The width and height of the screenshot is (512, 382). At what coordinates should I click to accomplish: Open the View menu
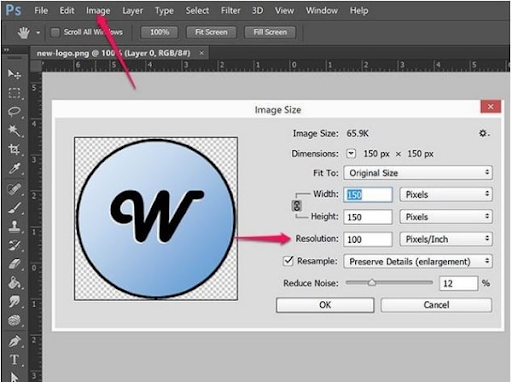(284, 11)
